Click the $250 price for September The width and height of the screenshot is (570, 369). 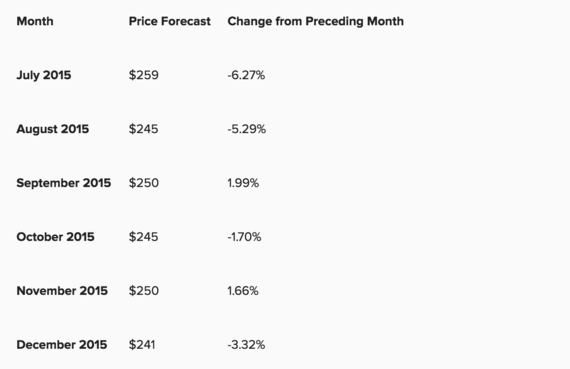[144, 183]
